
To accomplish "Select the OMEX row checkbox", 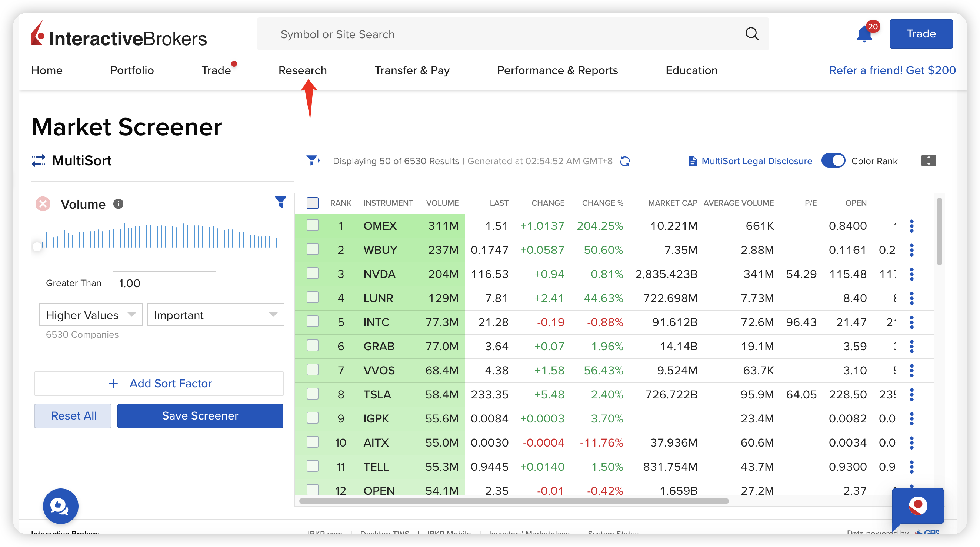I will point(312,225).
